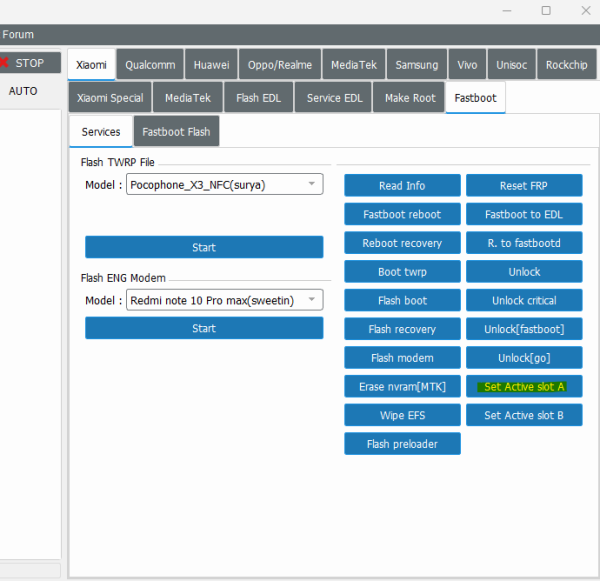Click Fastboot to EDL button
Image resolution: width=600 pixels, height=581 pixels.
click(x=524, y=214)
